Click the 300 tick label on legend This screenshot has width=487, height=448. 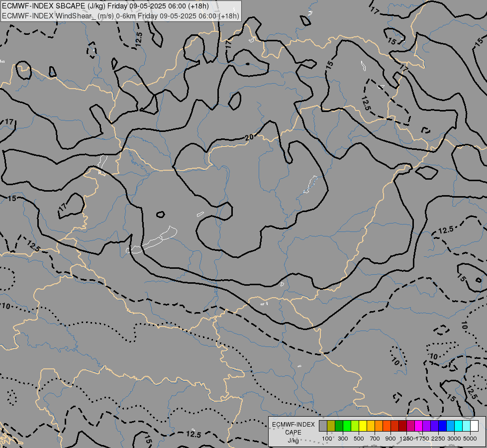pos(343,439)
